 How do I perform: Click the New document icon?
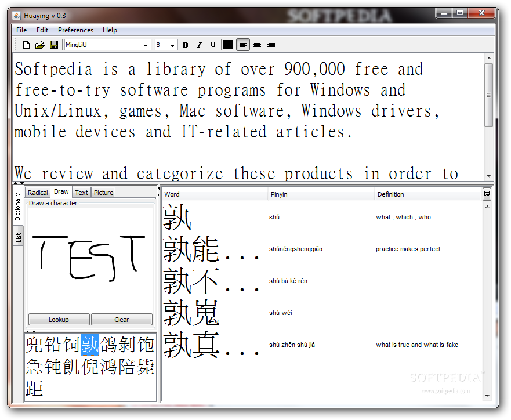[x=27, y=45]
